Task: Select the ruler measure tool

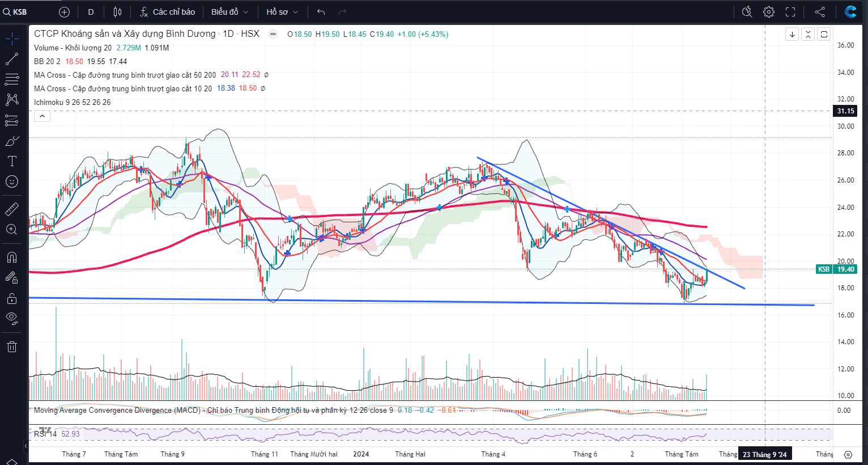Action: point(12,209)
